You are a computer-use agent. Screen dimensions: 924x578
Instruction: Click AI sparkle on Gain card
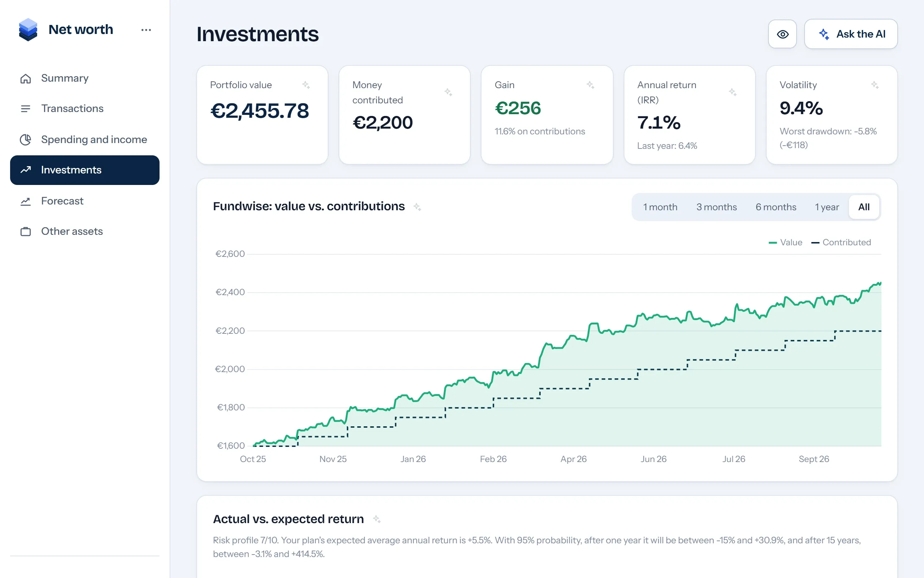pos(590,85)
